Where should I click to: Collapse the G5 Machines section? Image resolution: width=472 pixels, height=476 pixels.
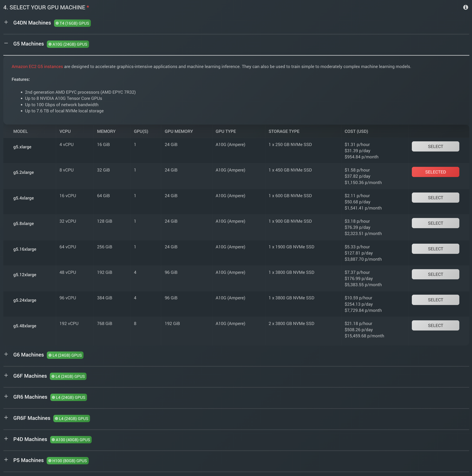pyautogui.click(x=6, y=44)
